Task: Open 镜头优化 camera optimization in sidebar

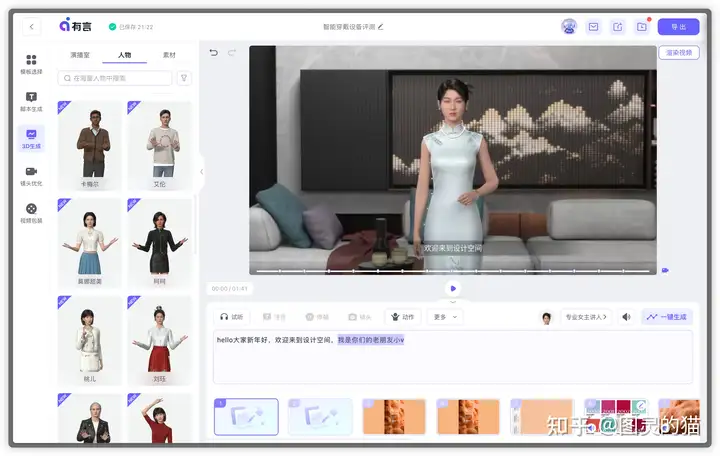Action: pos(31,176)
